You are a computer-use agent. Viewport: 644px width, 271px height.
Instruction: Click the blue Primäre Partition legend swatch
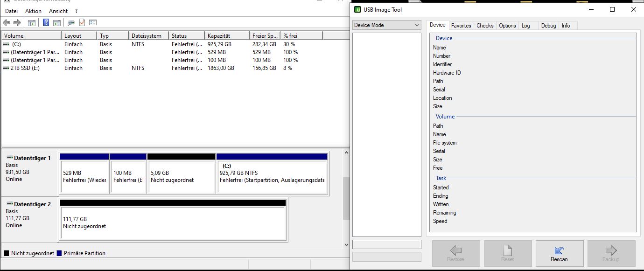point(59,253)
